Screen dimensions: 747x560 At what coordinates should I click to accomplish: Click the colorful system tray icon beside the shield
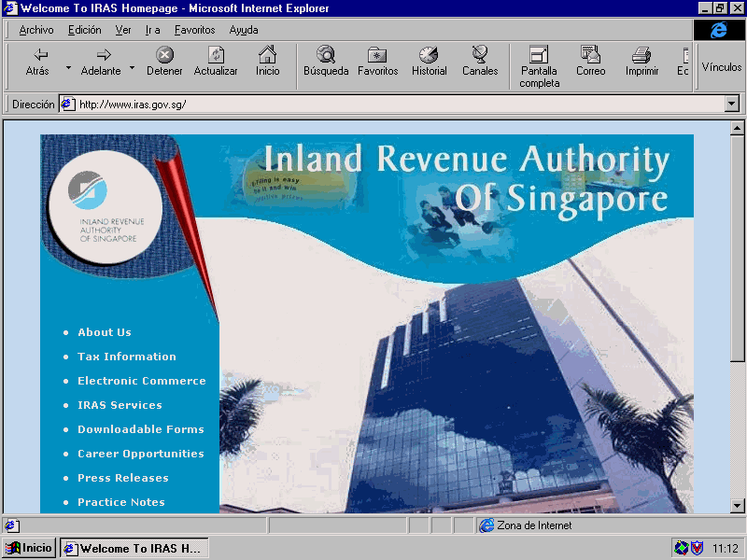681,548
